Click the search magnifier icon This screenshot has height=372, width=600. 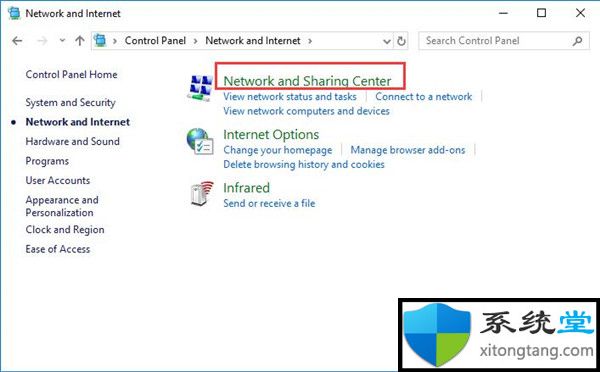[x=577, y=41]
